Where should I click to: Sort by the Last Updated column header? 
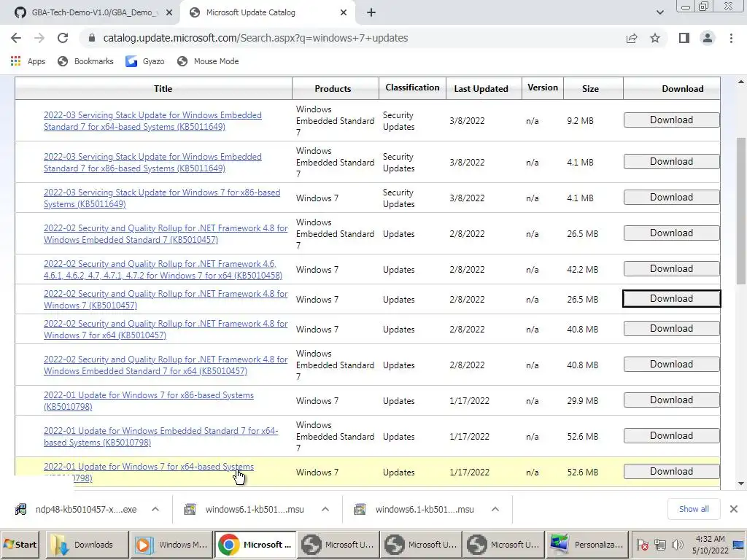481,88
